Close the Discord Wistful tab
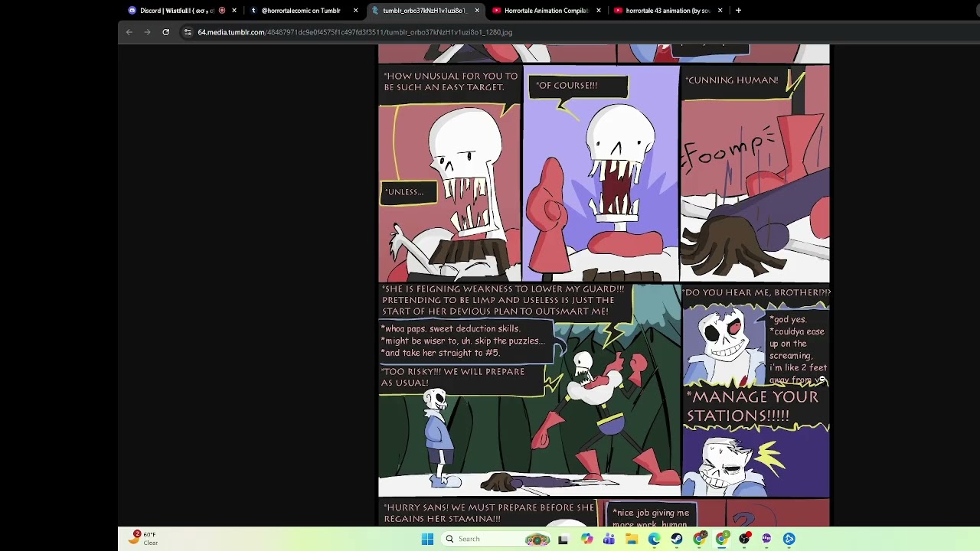980x551 pixels. (x=234, y=11)
